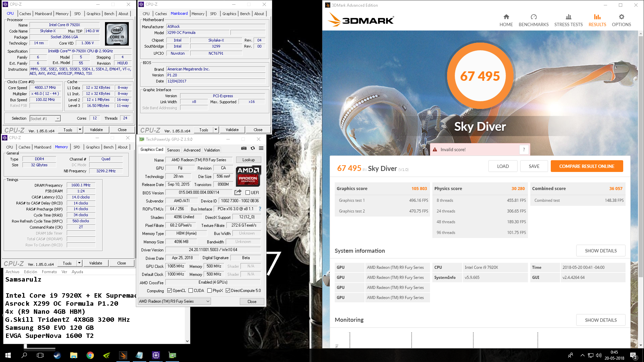Switch to CPU-Z on the taskbar

tap(156, 355)
